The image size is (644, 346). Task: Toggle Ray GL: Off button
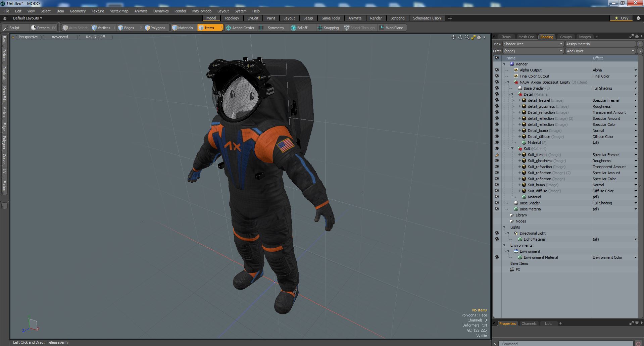[95, 37]
